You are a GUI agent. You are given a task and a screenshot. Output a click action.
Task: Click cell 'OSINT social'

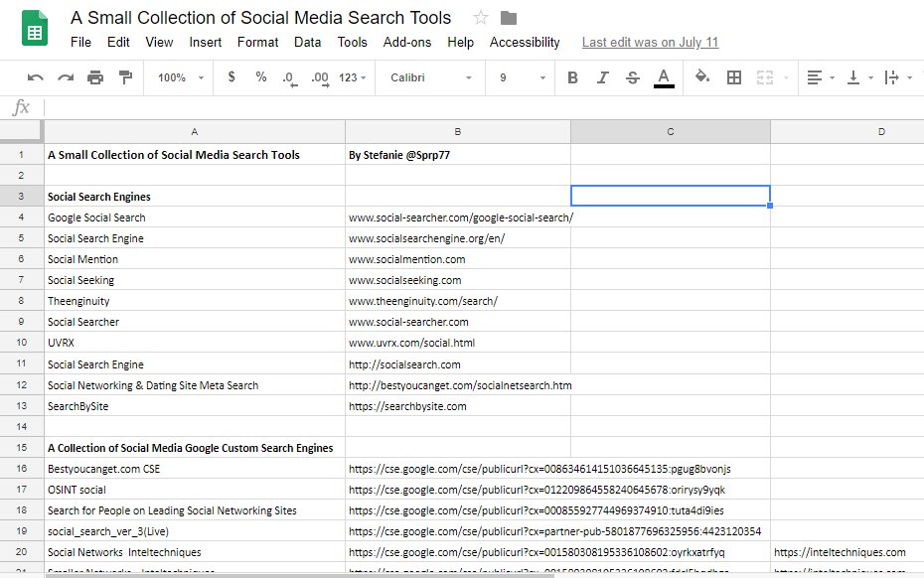195,489
